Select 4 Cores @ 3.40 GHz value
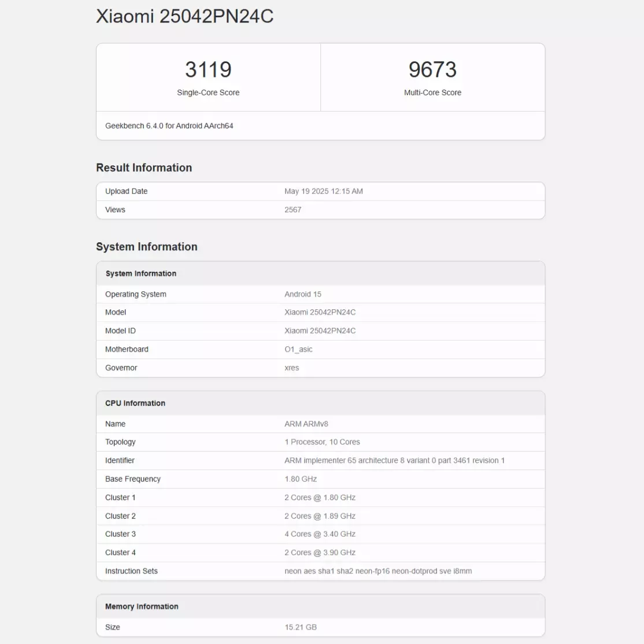The image size is (644, 644). click(320, 534)
